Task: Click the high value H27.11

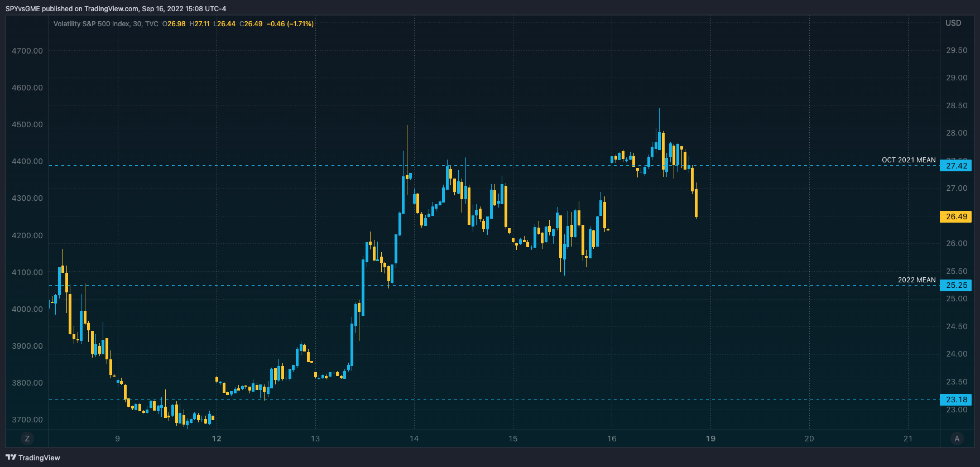Action: (199, 24)
